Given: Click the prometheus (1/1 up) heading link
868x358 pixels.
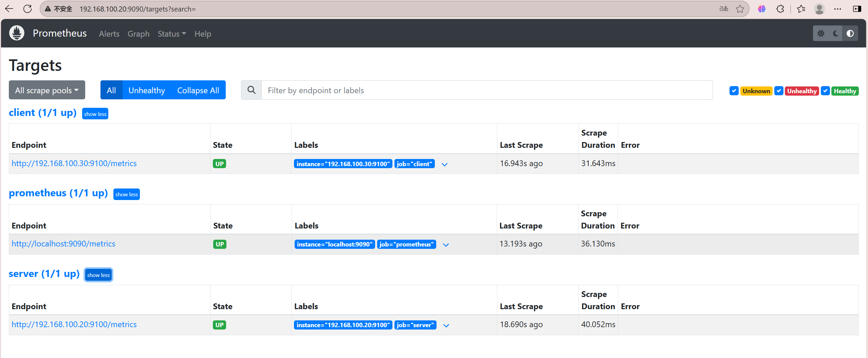Looking at the screenshot, I should point(58,193).
